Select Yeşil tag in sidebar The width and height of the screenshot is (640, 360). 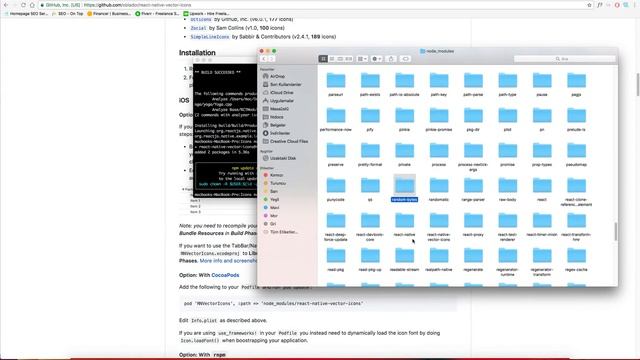tap(271, 200)
